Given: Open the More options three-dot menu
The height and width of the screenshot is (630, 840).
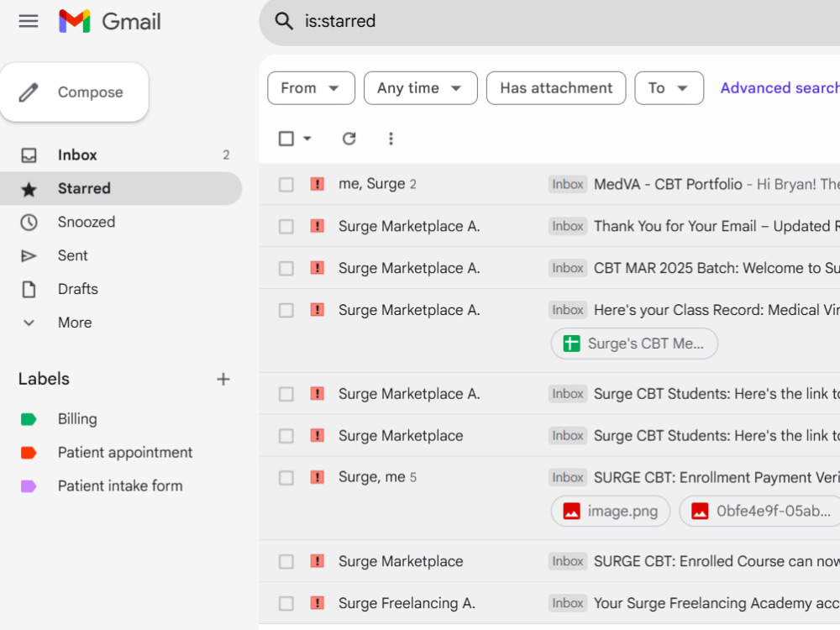Looking at the screenshot, I should 391,139.
